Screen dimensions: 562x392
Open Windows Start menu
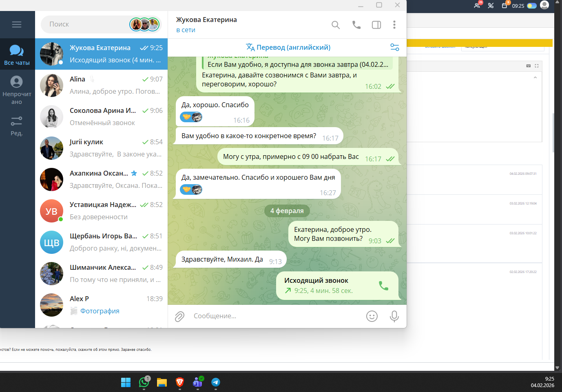click(x=126, y=382)
